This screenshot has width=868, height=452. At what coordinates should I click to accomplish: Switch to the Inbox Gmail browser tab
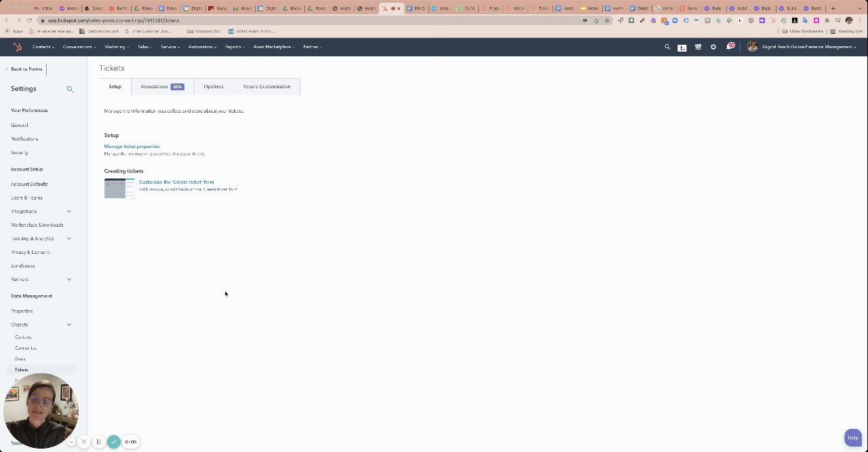pyautogui.click(x=45, y=8)
